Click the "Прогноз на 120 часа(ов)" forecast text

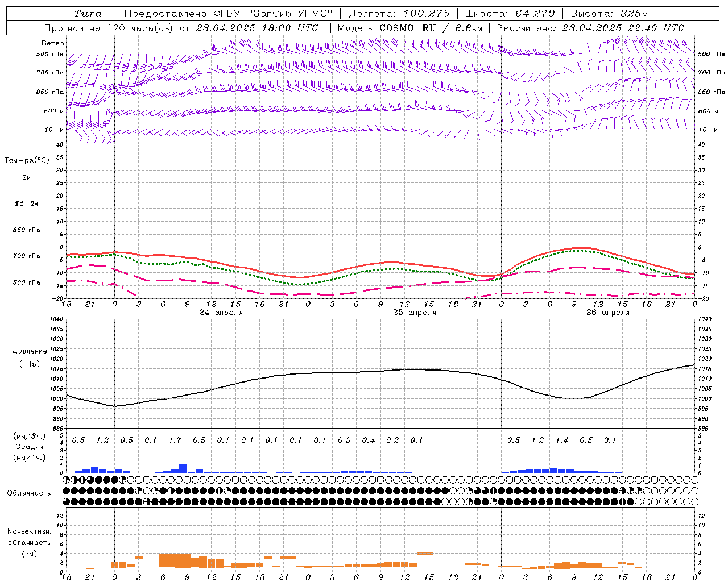tap(109, 28)
